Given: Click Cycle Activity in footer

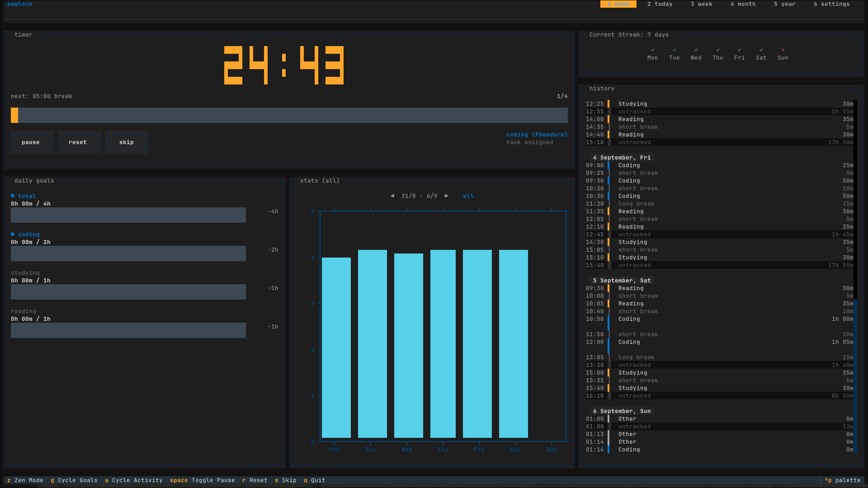Looking at the screenshot, I should point(134,480).
